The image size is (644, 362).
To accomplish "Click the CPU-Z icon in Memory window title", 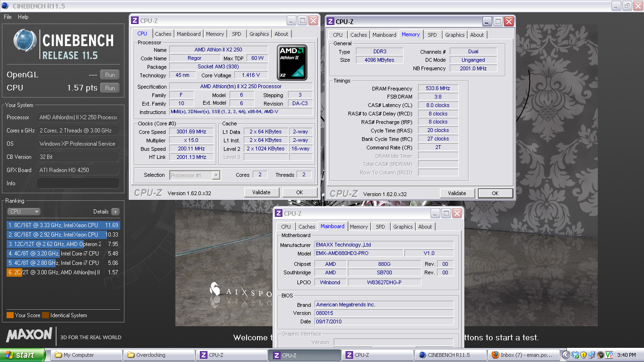I will click(330, 21).
